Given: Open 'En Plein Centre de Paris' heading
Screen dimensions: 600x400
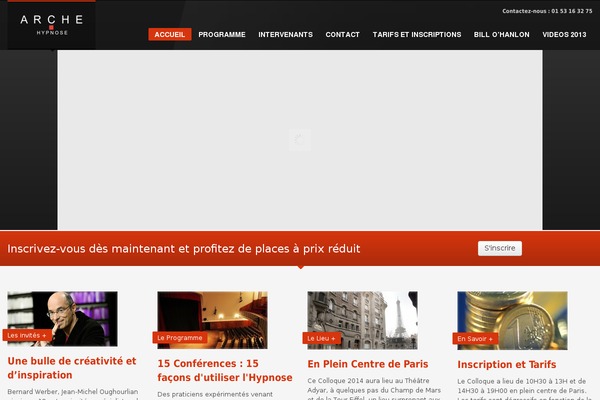Looking at the screenshot, I should coord(368,364).
